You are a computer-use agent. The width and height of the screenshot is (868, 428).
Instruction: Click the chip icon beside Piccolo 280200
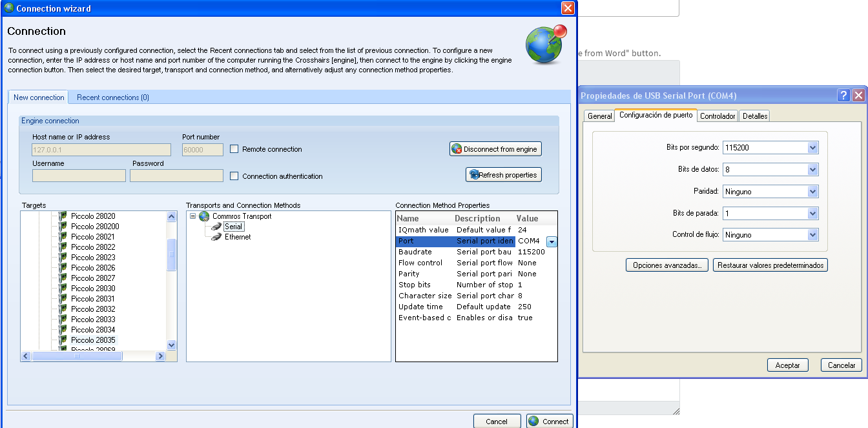click(x=63, y=227)
